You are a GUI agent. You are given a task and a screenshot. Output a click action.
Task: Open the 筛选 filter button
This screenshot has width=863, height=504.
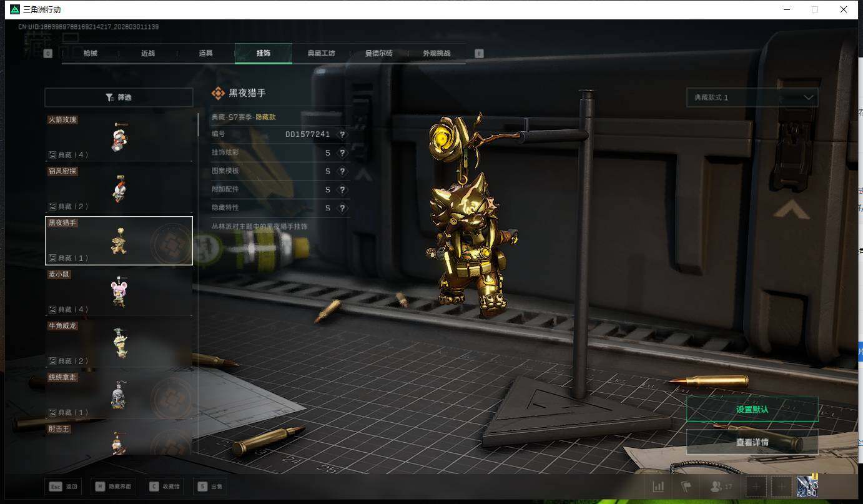119,97
